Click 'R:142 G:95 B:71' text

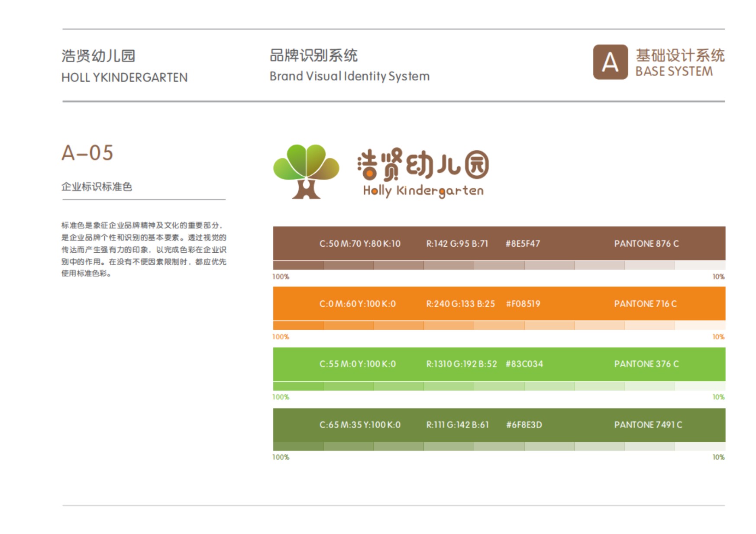click(x=457, y=244)
